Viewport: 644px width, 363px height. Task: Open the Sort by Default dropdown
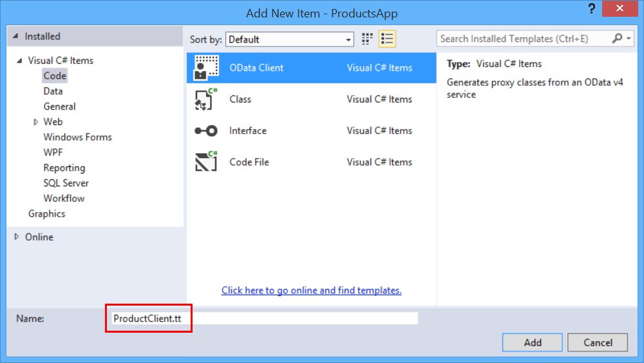coord(290,39)
